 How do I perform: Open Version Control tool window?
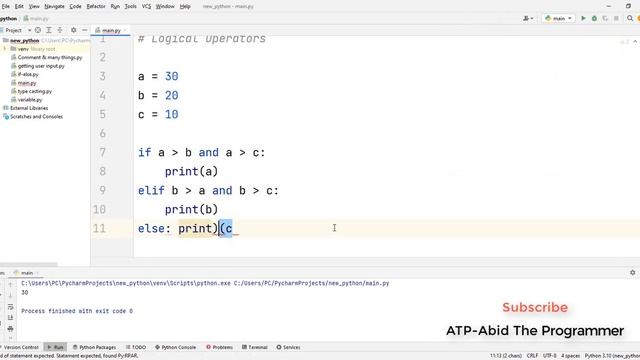[20, 347]
